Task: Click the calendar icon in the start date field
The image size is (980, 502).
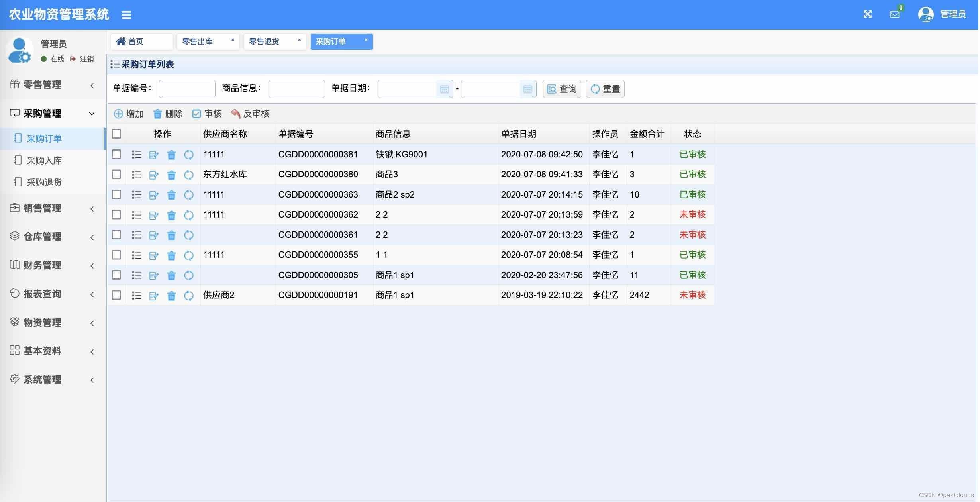Action: click(445, 89)
